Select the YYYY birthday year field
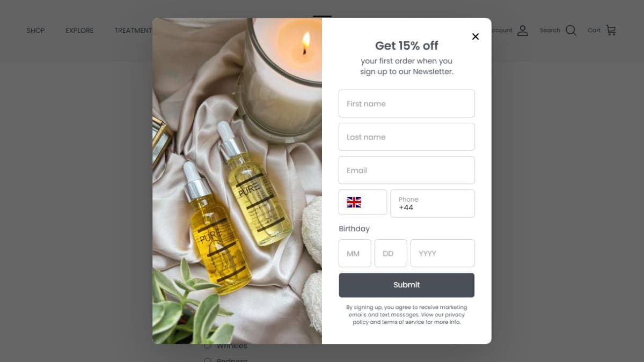The width and height of the screenshot is (644, 362). (x=443, y=253)
